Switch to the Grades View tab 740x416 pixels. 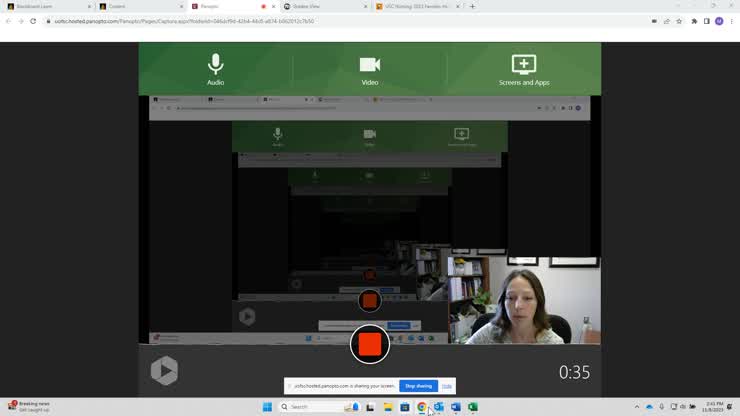[x=325, y=6]
